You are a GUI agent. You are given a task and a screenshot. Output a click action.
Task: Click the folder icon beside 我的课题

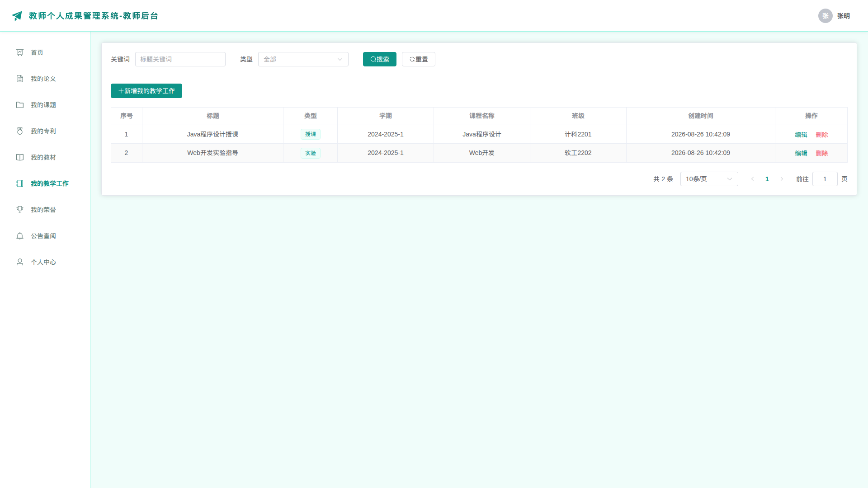click(x=20, y=105)
